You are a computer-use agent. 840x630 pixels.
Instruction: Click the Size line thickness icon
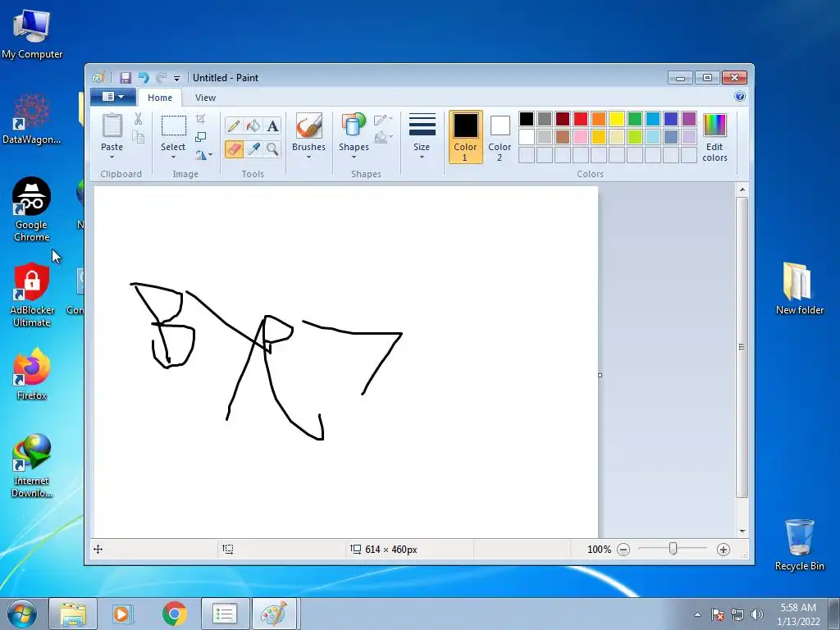pos(422,125)
